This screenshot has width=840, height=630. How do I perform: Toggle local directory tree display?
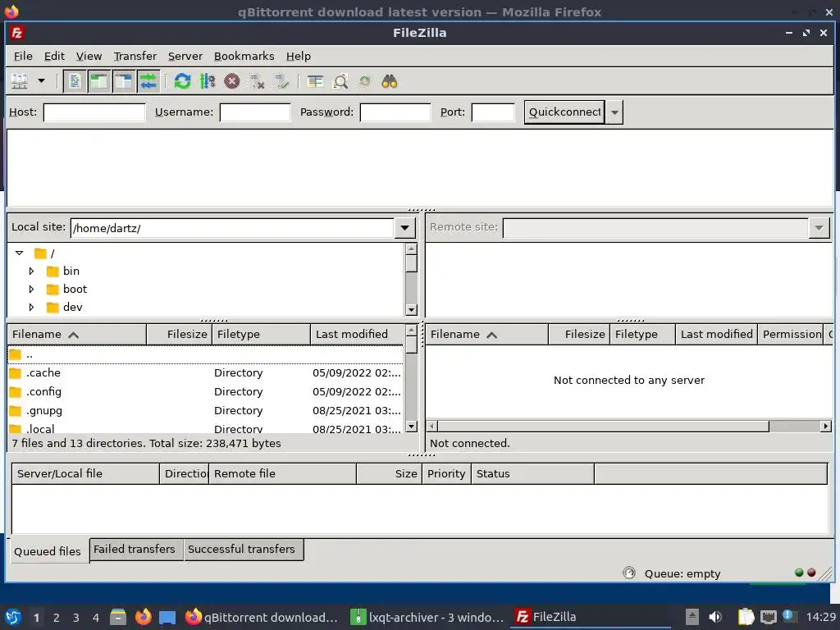point(99,81)
